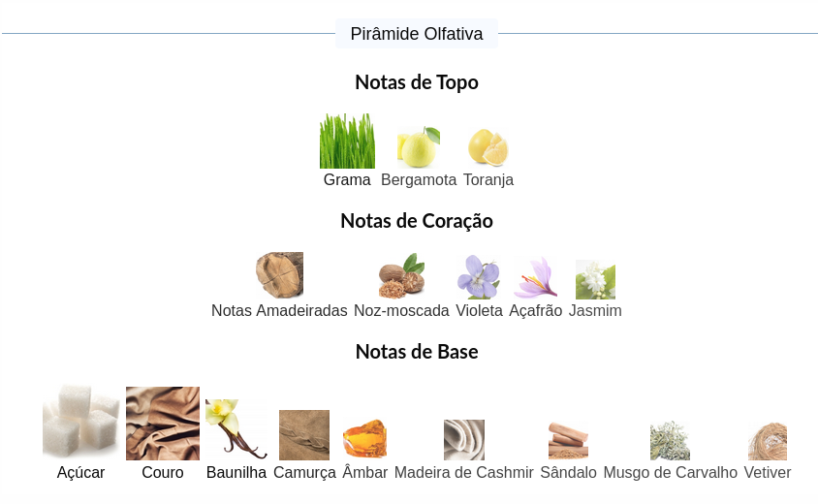The image size is (818, 504).
Task: Click the Madeira de Cashmir label
Action: [463, 473]
